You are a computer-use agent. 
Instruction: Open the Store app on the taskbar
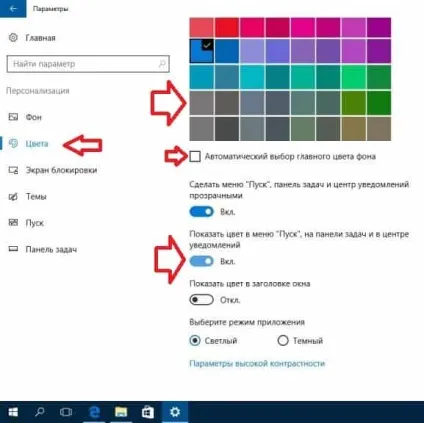(x=148, y=412)
